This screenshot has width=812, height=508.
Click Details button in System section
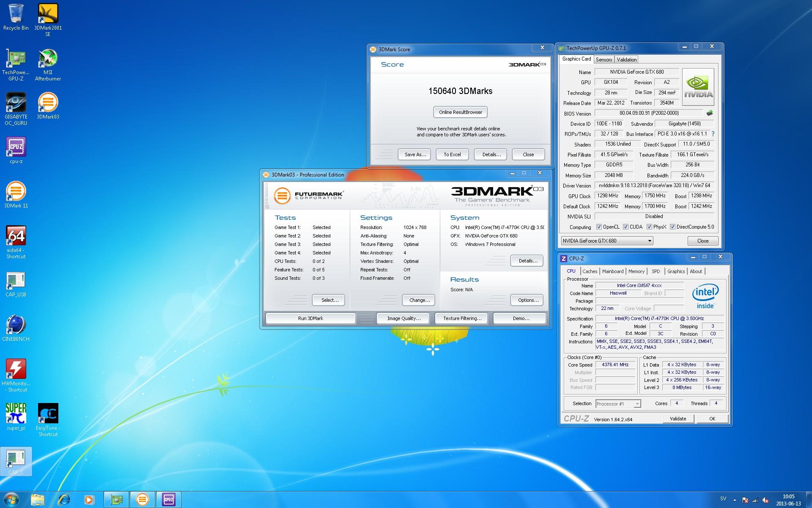point(527,261)
